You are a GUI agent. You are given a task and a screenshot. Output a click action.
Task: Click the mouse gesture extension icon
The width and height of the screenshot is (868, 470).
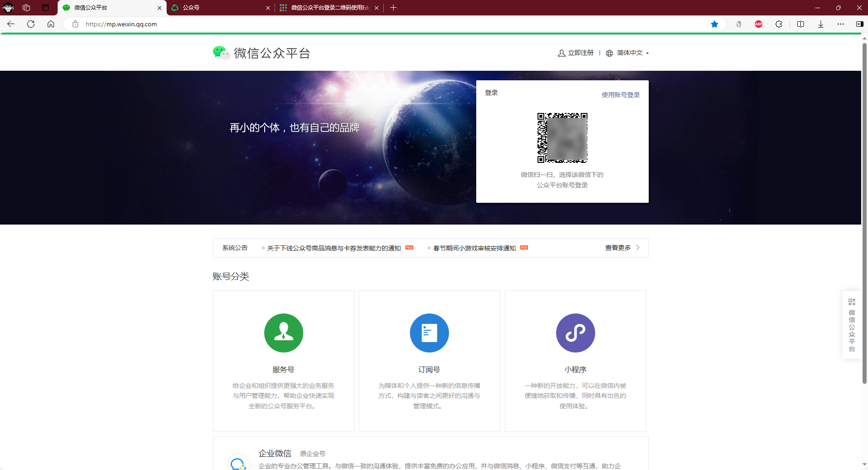(x=739, y=24)
